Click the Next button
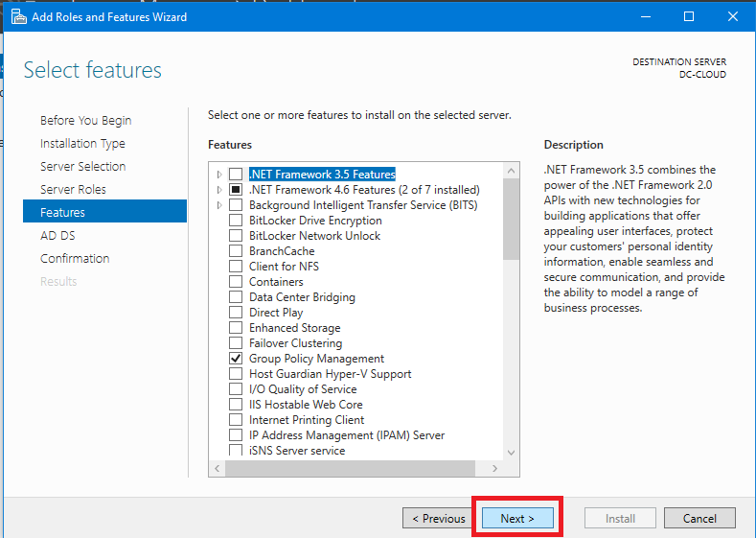756x538 pixels. (x=517, y=519)
